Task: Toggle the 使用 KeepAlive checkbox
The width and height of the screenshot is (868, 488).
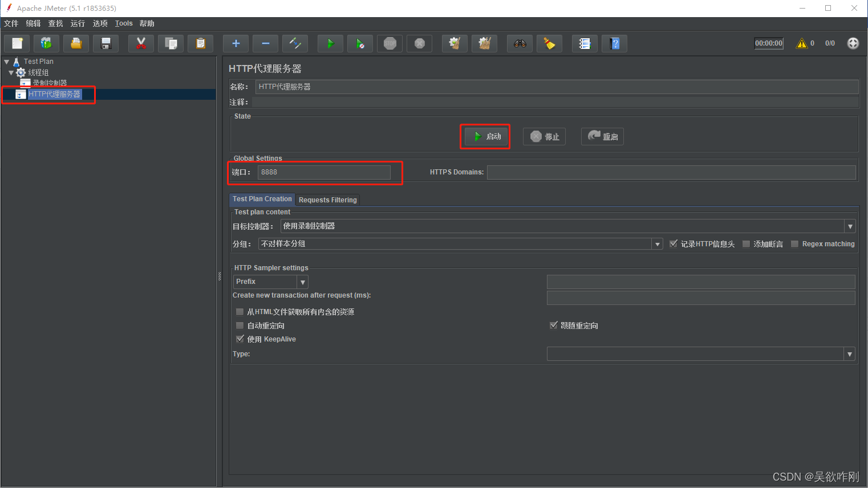Action: pyautogui.click(x=240, y=339)
